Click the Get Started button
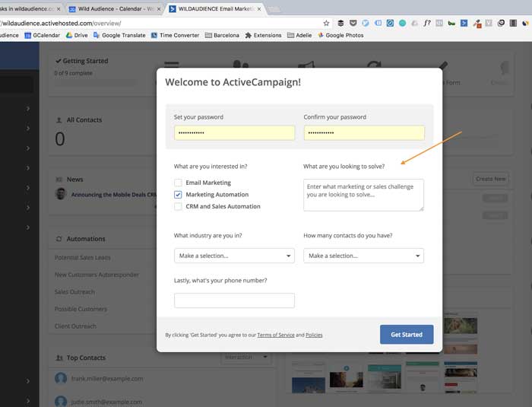 point(407,335)
